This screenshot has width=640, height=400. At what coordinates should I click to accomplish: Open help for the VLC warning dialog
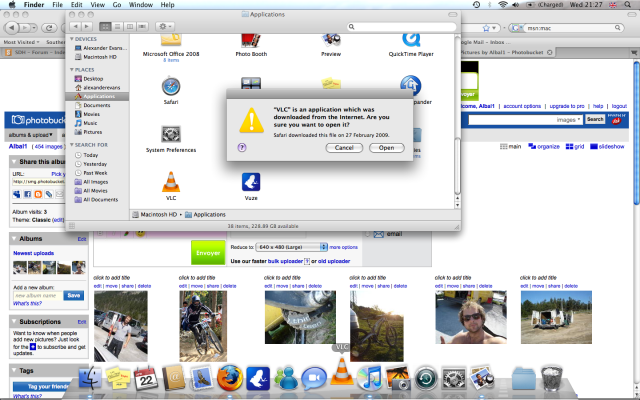242,147
